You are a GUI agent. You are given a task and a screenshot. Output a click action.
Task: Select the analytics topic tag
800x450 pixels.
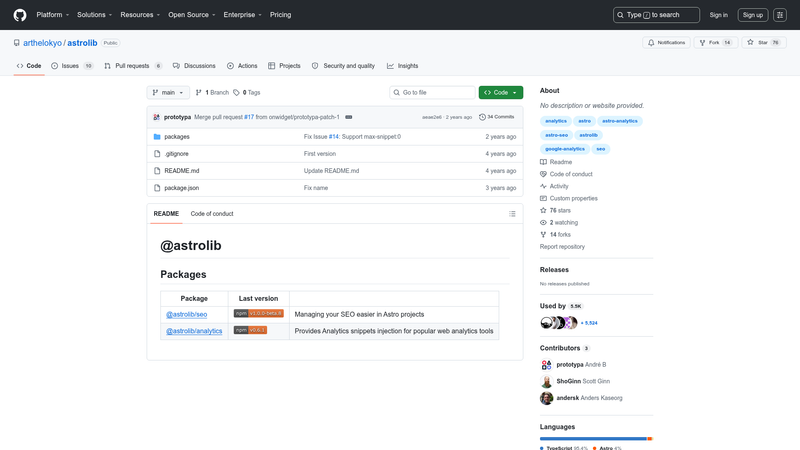(x=556, y=121)
